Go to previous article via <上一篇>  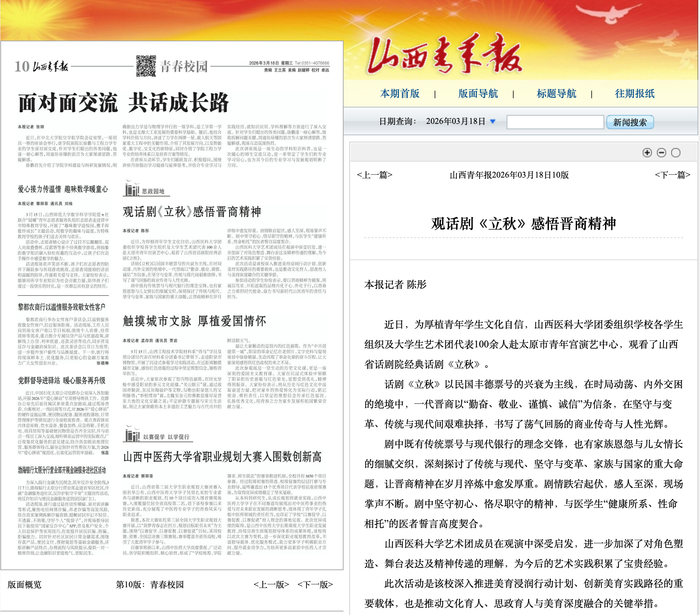click(x=374, y=175)
